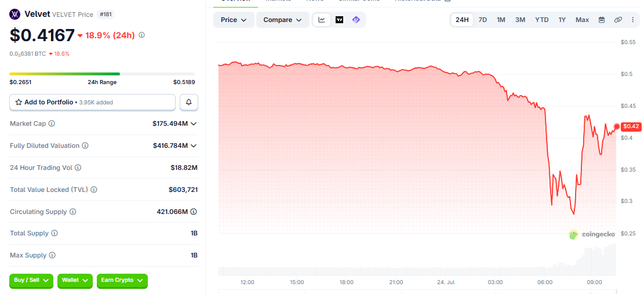The width and height of the screenshot is (644, 294).
Task: Click the $416.784M valuation value
Action: point(170,146)
